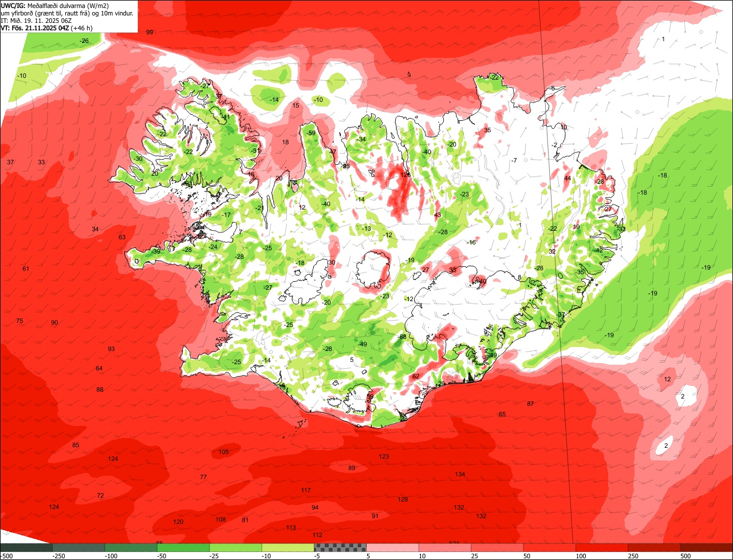Click the pink legend swatch between 10 and 25
Screen dimensions: 733x560
click(445, 547)
